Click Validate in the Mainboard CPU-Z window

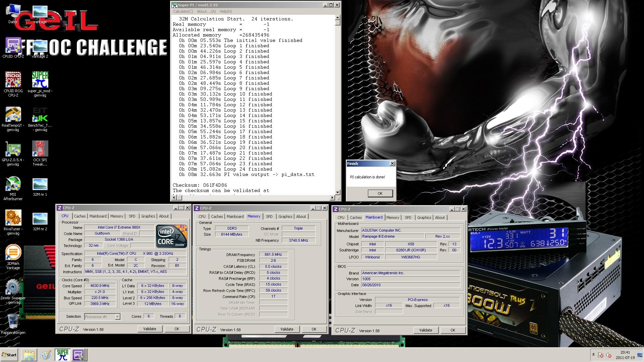426,330
